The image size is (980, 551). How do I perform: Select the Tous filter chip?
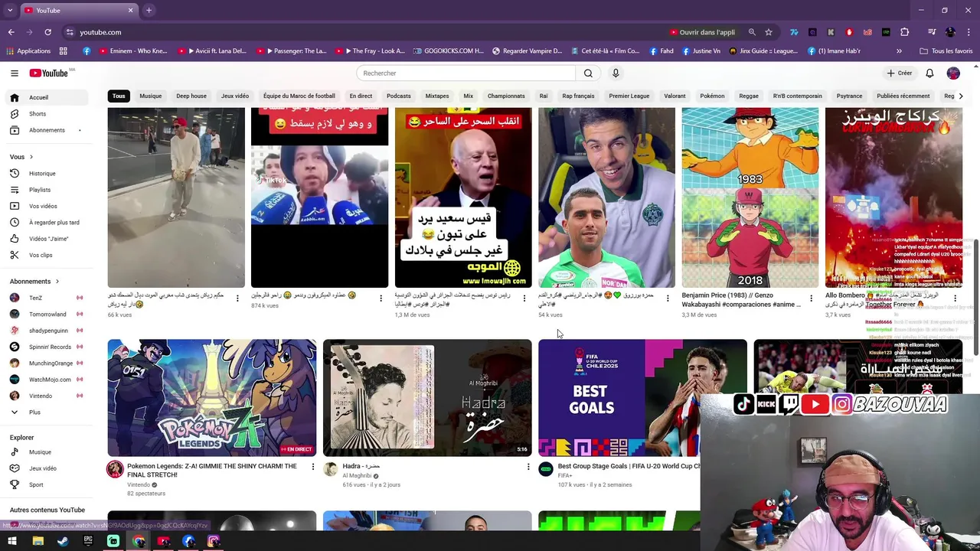click(x=119, y=96)
